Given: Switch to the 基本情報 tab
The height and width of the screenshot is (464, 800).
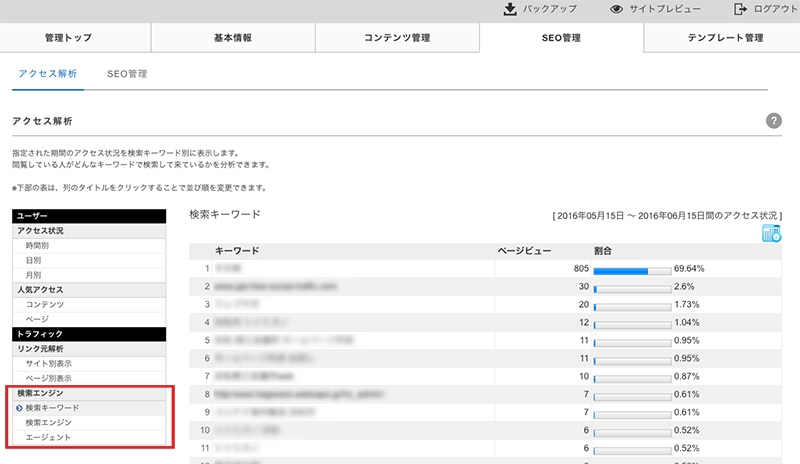Looking at the screenshot, I should click(233, 38).
